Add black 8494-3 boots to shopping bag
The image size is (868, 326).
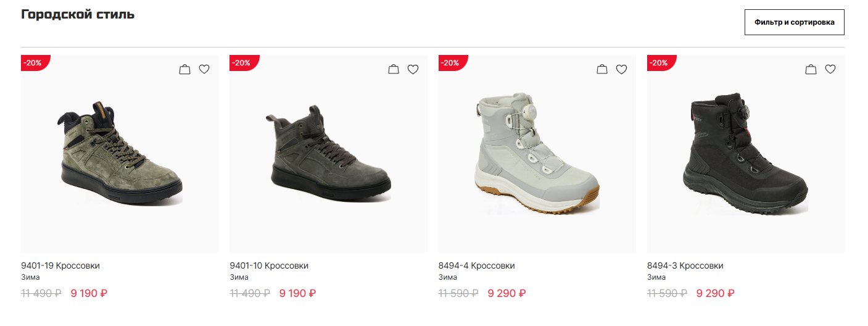[811, 70]
